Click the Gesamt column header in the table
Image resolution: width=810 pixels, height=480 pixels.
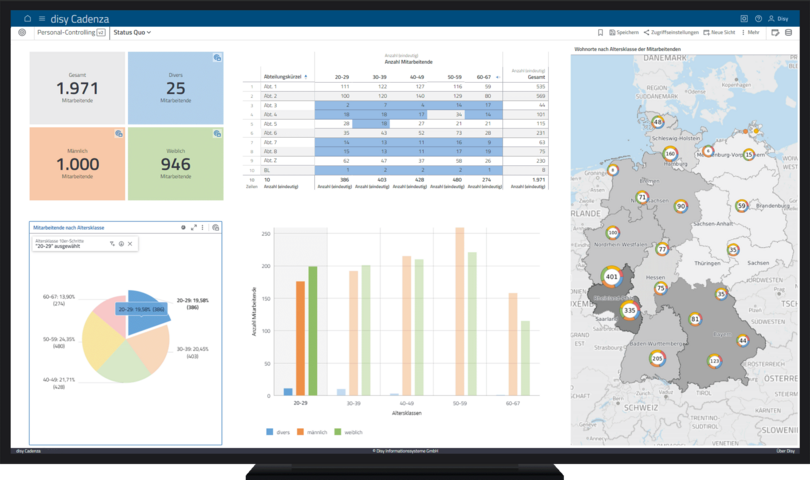(x=536, y=77)
